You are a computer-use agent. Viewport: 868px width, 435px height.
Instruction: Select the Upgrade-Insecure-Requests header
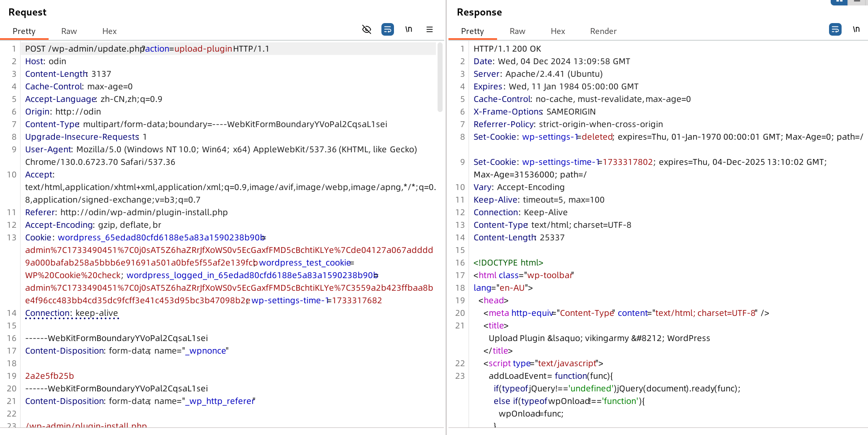coord(86,137)
